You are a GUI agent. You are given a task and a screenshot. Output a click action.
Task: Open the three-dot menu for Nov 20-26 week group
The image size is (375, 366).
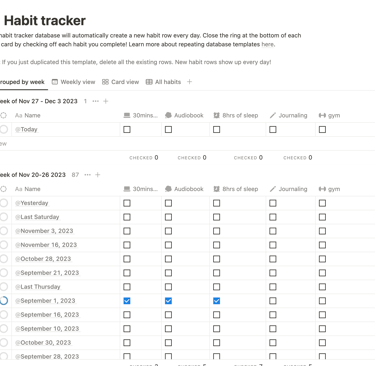pos(88,175)
